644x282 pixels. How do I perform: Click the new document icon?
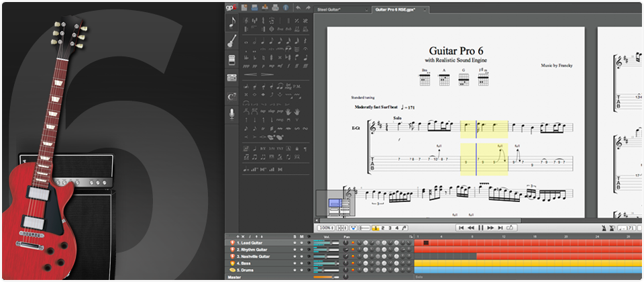(244, 7)
